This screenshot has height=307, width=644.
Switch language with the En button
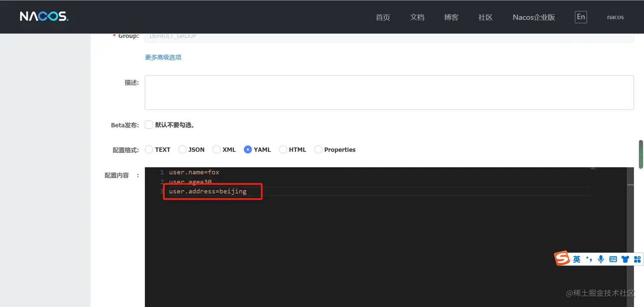pyautogui.click(x=581, y=17)
